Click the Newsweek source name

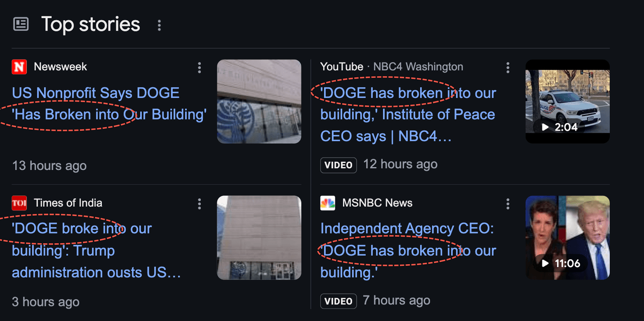pyautogui.click(x=60, y=67)
